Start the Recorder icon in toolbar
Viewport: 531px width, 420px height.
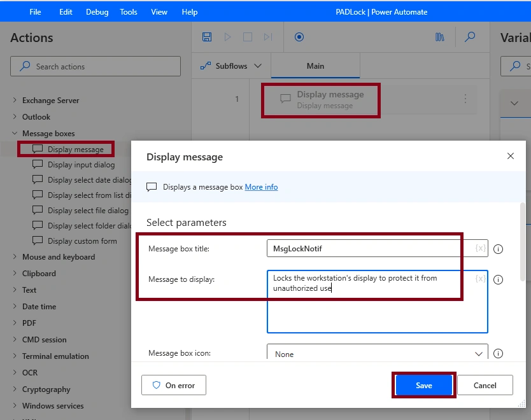(299, 37)
